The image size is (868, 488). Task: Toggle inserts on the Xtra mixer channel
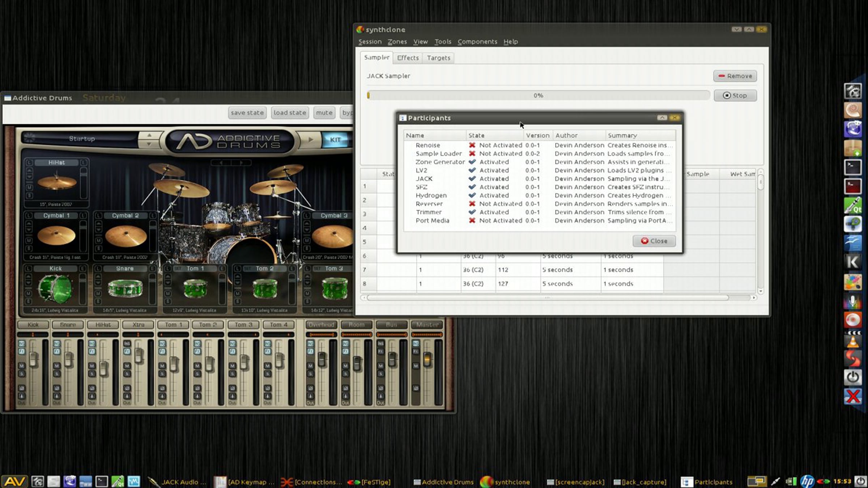pos(127,343)
